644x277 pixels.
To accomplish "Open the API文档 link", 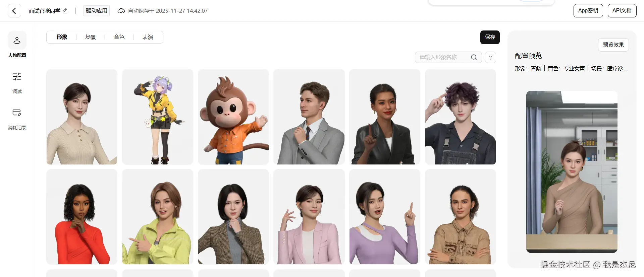I will pyautogui.click(x=622, y=11).
